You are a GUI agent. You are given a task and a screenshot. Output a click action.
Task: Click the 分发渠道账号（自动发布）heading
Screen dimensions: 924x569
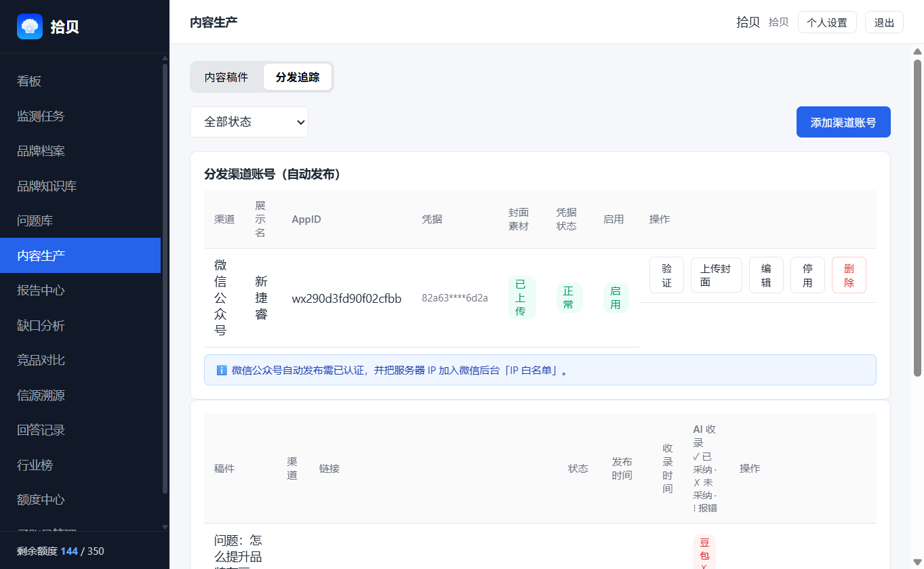pyautogui.click(x=273, y=175)
